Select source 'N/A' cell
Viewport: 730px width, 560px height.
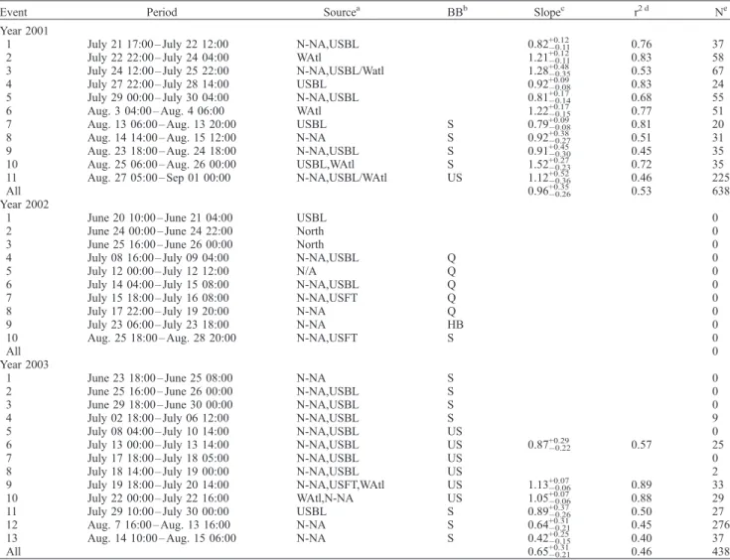click(x=306, y=271)
